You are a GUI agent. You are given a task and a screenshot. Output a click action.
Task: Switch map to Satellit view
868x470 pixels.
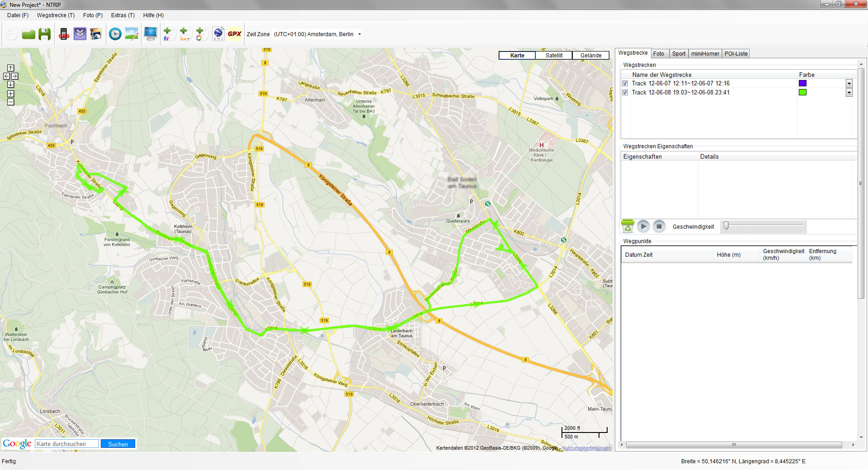pos(554,56)
